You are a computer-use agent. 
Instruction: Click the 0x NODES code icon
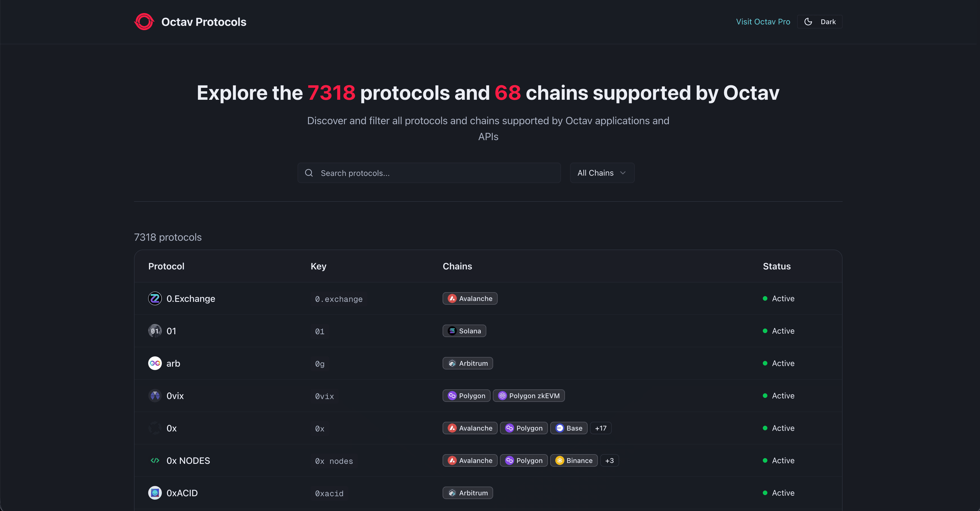(155, 460)
